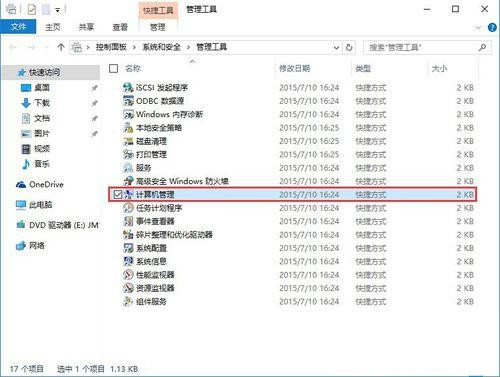Select the 服务 file name text

pos(144,168)
